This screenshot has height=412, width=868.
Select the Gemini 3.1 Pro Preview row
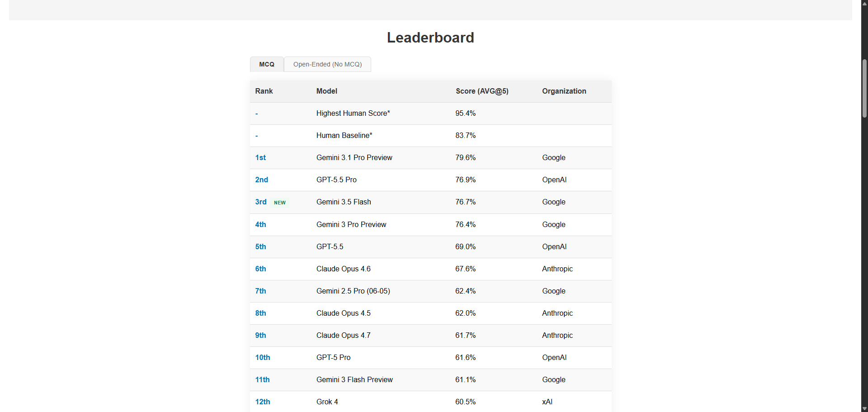coord(431,158)
